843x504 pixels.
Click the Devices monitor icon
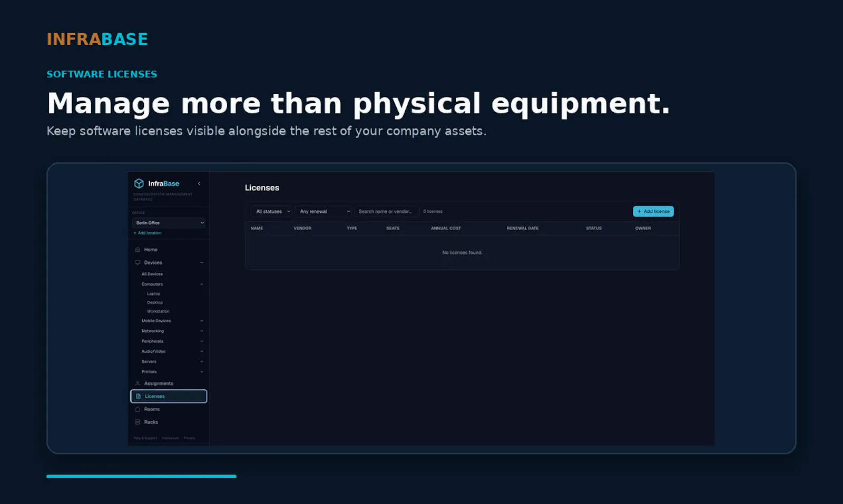coord(138,262)
